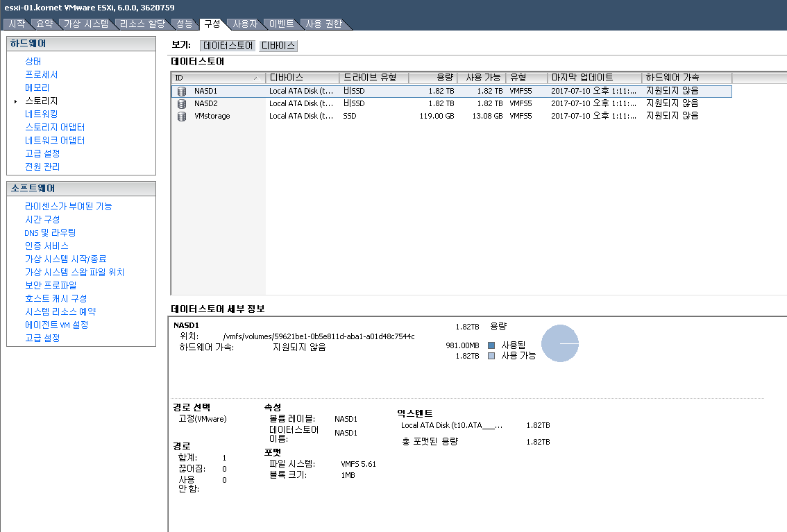Open the 메모리 link
This screenshot has height=532, width=787.
pyautogui.click(x=37, y=87)
